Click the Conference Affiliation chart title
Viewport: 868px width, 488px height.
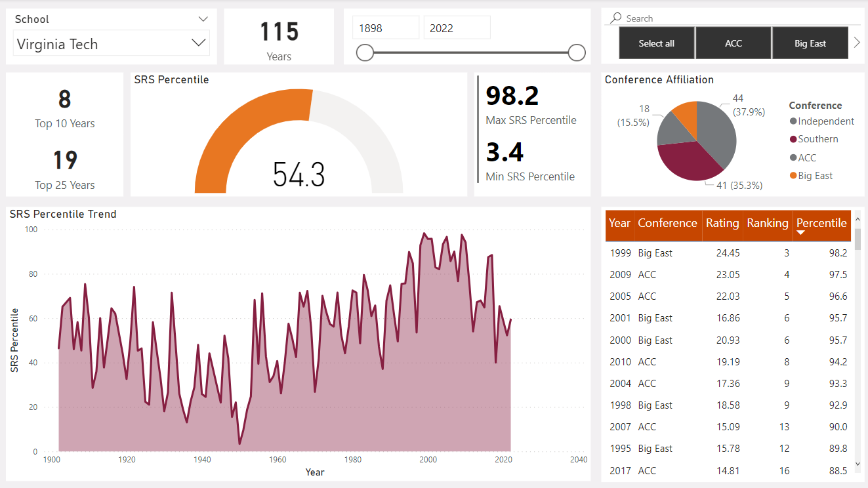(x=659, y=79)
